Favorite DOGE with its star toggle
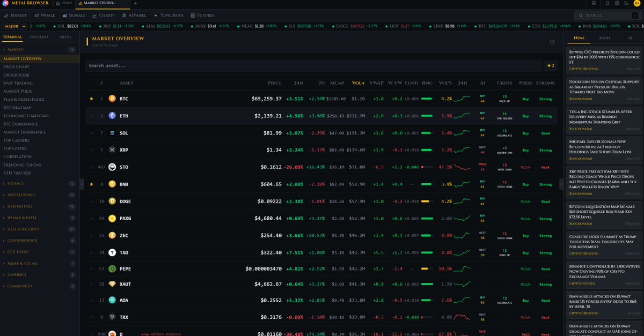 (91, 201)
